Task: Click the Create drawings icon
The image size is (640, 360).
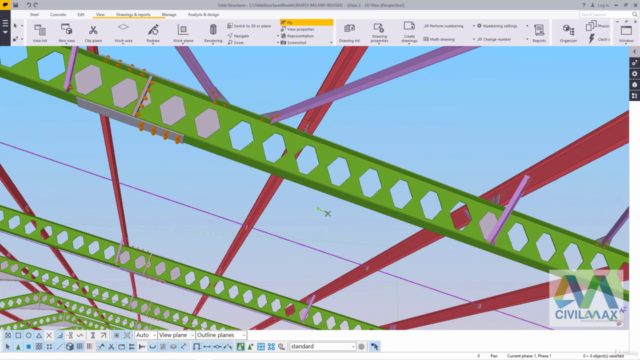Action: click(x=409, y=33)
